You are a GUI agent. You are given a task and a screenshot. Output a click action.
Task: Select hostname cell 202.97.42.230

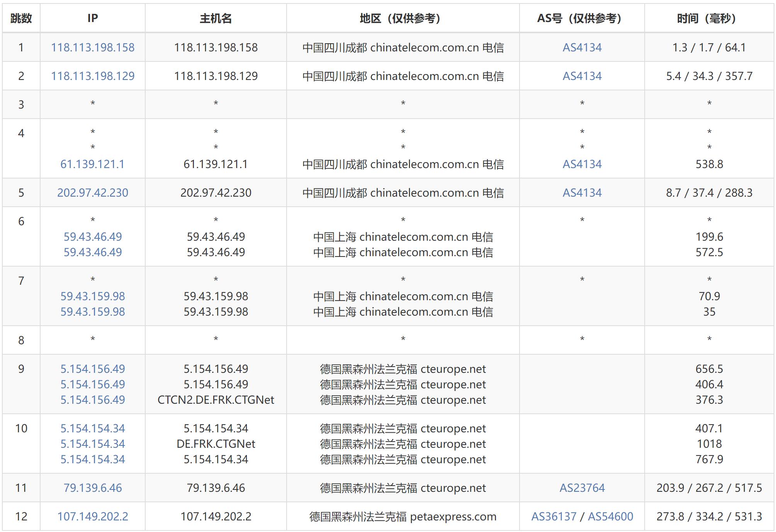pyautogui.click(x=216, y=193)
